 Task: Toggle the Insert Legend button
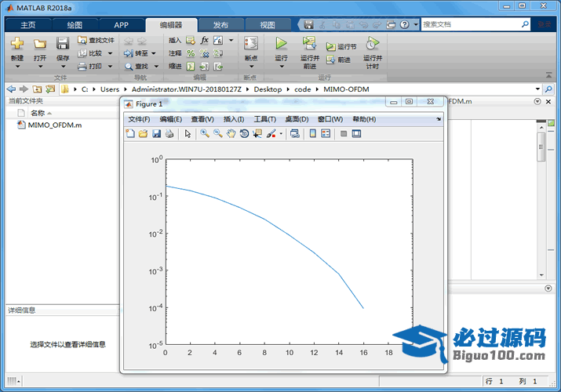point(326,134)
